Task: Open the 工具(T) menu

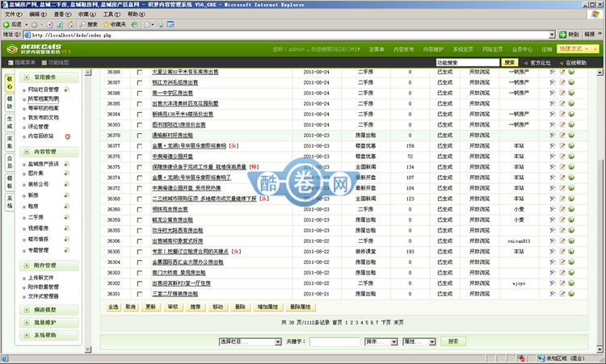Action: (x=112, y=15)
